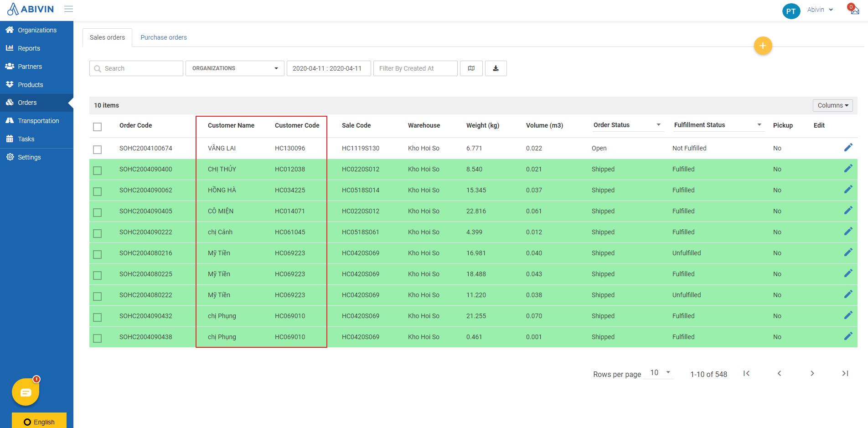Select the Sales orders tab
This screenshot has height=428, width=868.
click(x=107, y=37)
